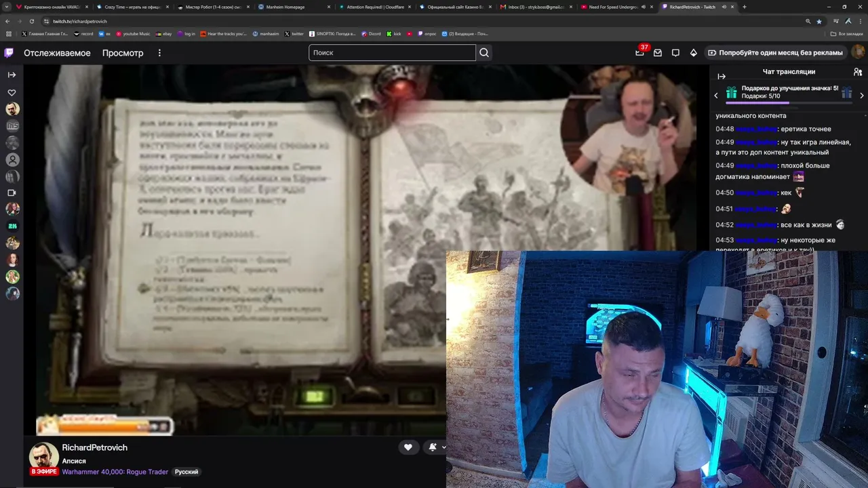Open the kick bookmark

click(x=394, y=33)
